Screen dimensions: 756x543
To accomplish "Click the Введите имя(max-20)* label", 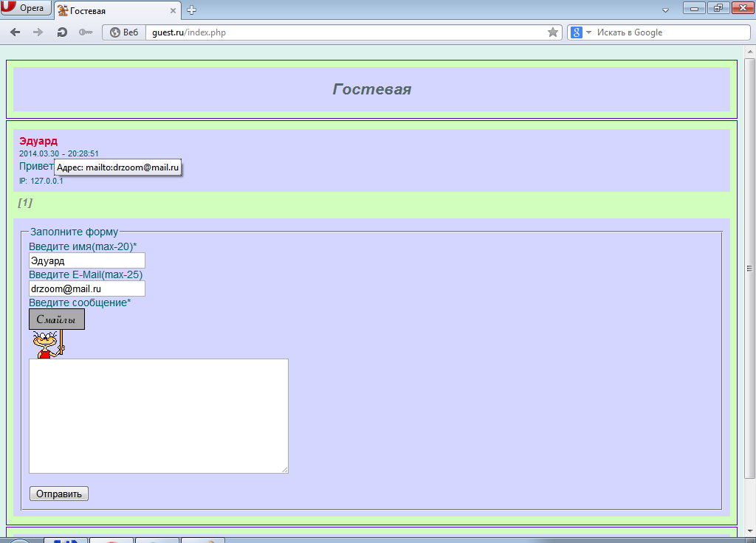I will [83, 246].
